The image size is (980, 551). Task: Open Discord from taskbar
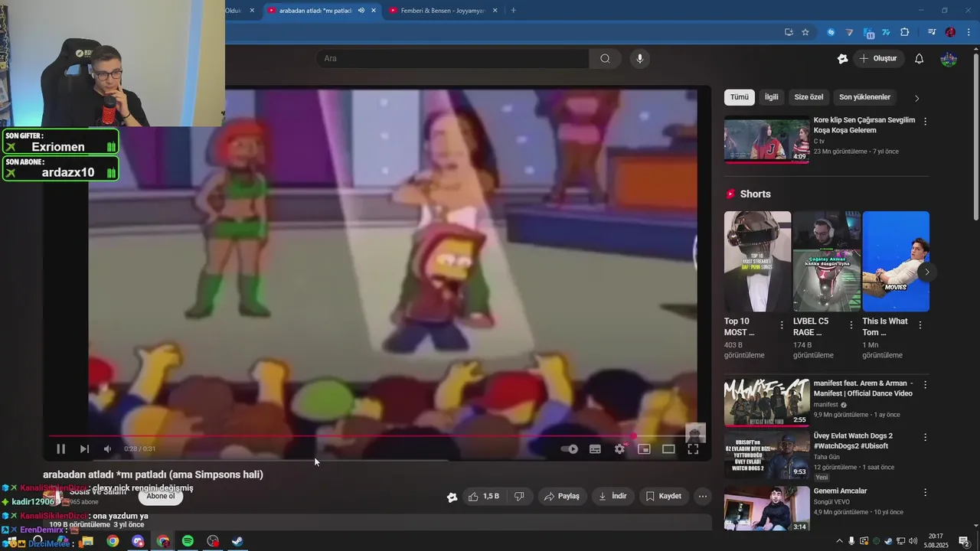pyautogui.click(x=138, y=541)
